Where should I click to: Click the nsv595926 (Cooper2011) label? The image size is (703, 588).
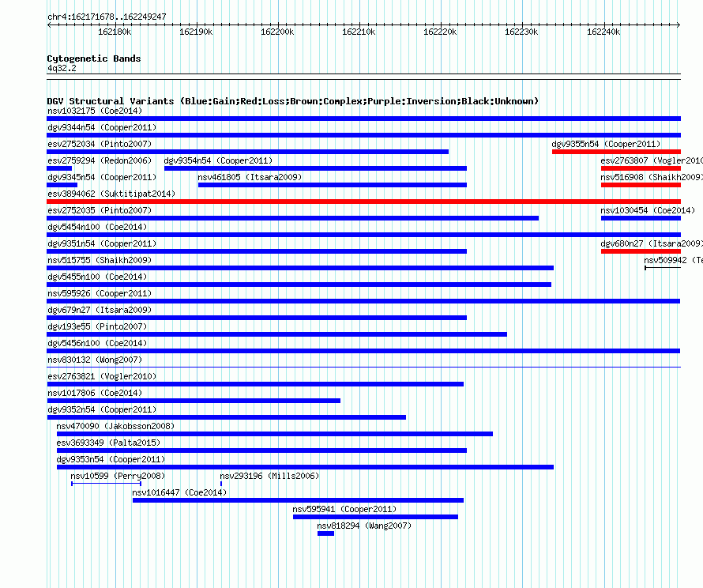(100, 293)
